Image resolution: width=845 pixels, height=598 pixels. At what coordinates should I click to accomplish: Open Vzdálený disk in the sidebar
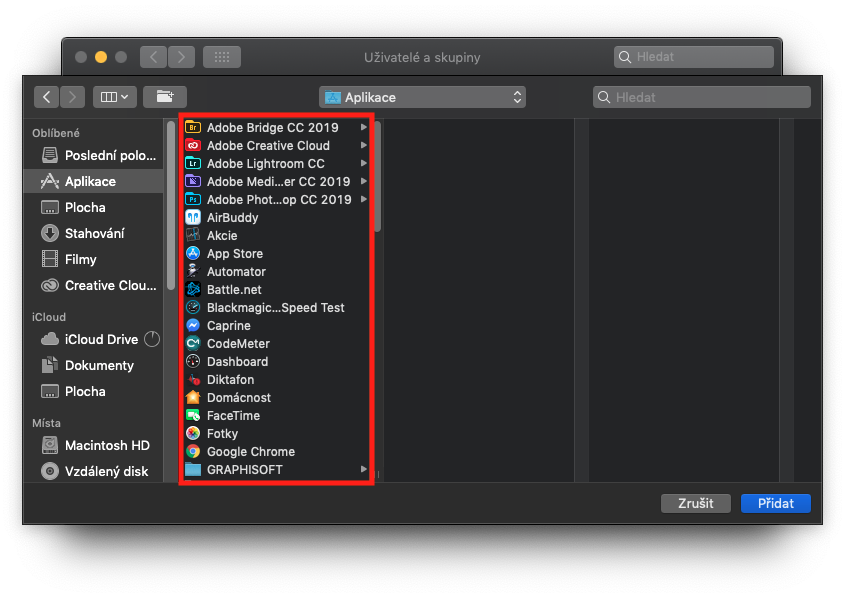[94, 471]
